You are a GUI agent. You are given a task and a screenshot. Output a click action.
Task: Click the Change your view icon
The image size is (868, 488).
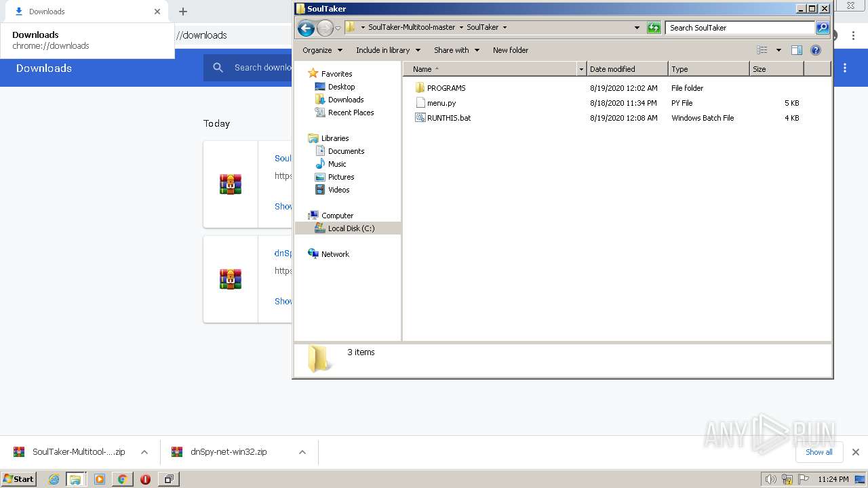(762, 50)
